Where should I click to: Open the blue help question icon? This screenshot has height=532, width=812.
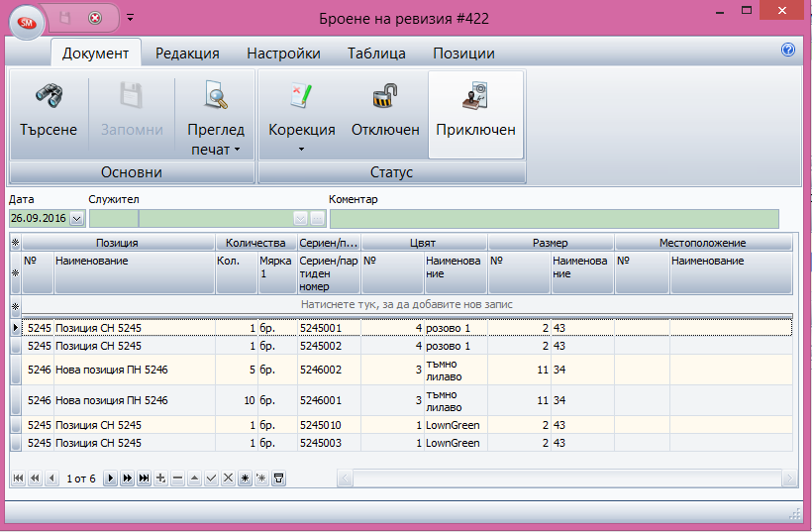click(x=787, y=50)
